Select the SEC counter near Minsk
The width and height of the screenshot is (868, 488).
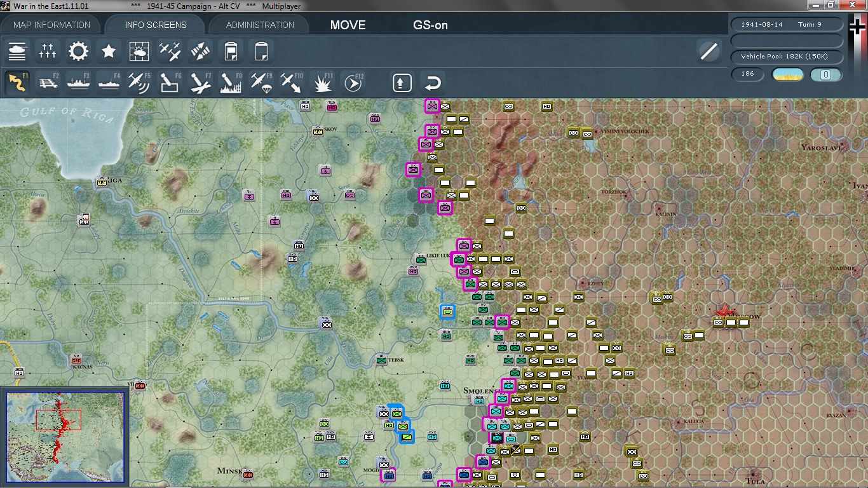click(x=248, y=474)
